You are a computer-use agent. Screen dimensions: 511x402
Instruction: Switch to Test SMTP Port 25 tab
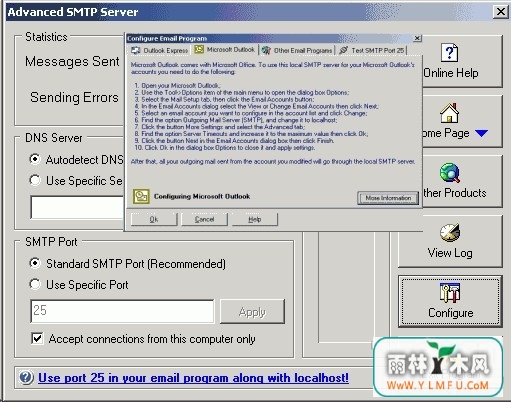point(372,50)
